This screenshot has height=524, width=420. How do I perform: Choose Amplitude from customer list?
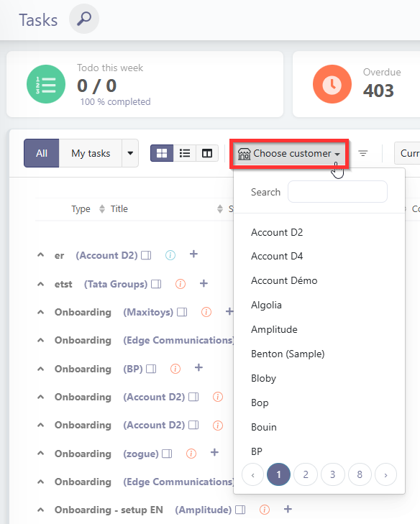(274, 329)
